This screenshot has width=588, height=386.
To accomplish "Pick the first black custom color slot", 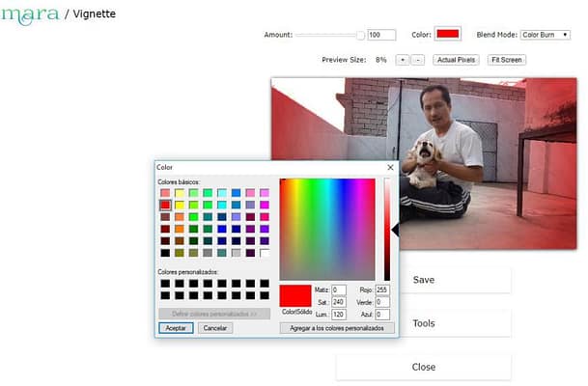I will tap(165, 284).
